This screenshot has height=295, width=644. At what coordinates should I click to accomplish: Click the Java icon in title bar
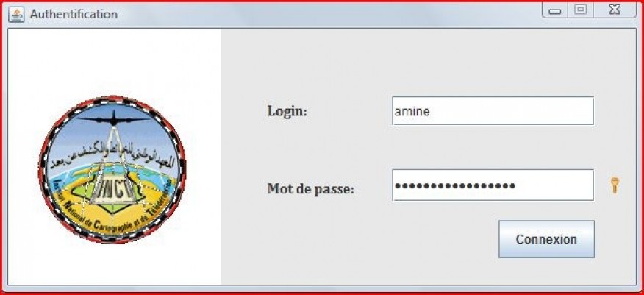16,15
